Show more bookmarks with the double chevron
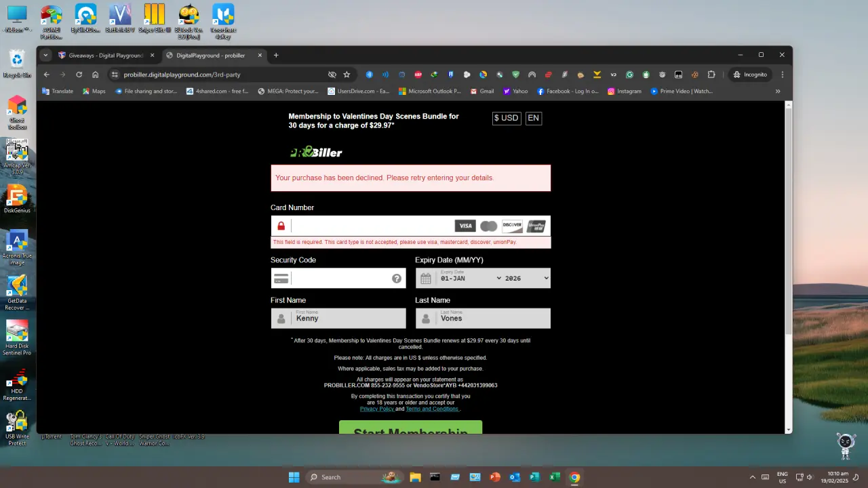This screenshot has height=488, width=868. point(778,91)
